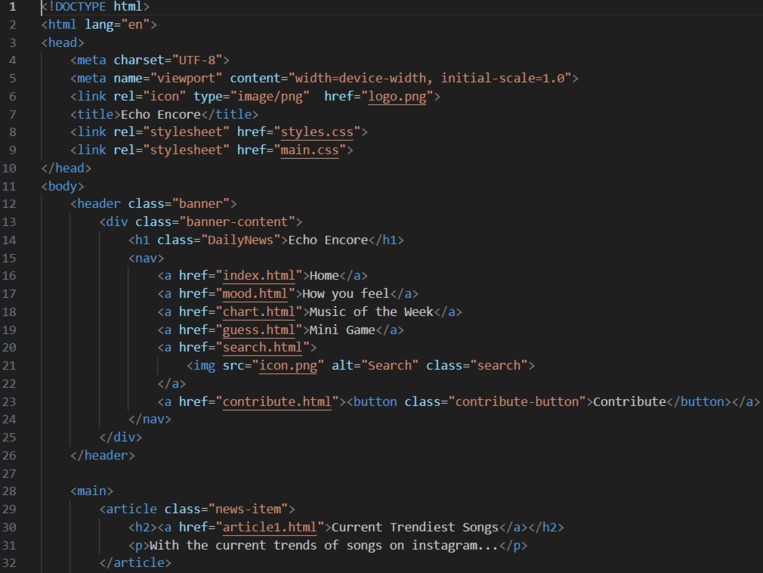Click "Current Trendiest Songs" heading text

tap(415, 527)
